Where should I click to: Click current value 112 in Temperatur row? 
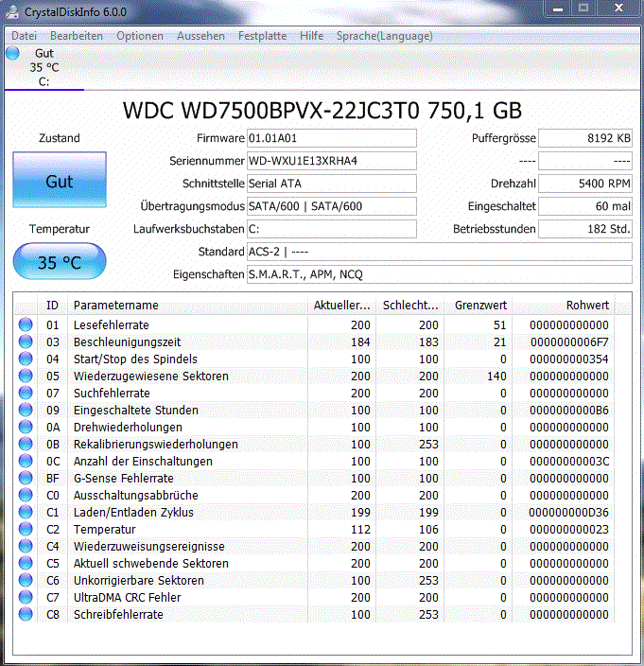click(x=360, y=529)
